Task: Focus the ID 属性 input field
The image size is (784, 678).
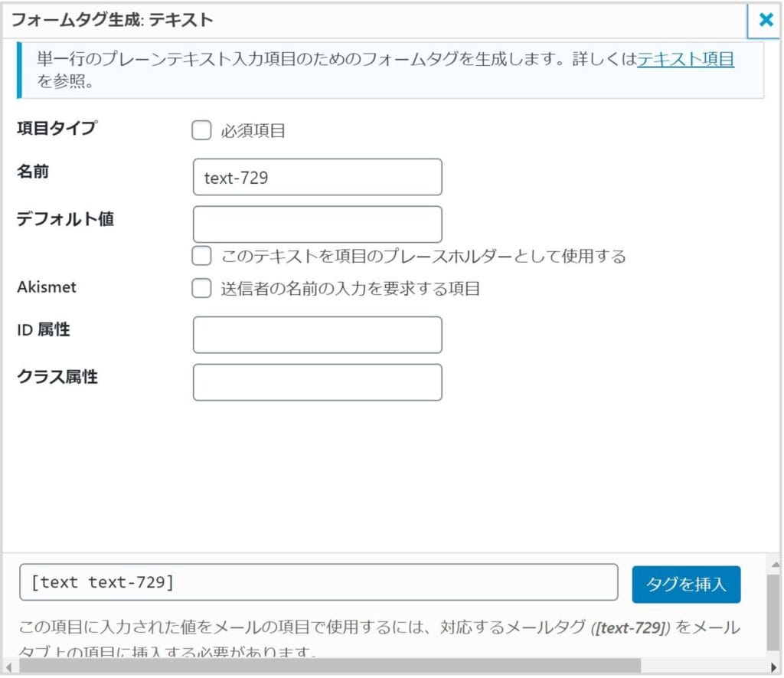Action: 318,335
